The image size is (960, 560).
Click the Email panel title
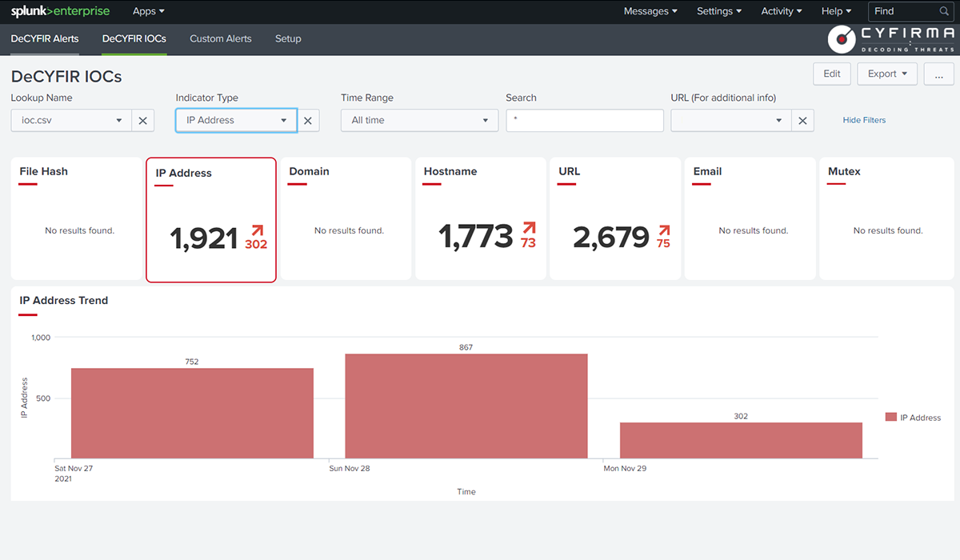[x=707, y=171]
